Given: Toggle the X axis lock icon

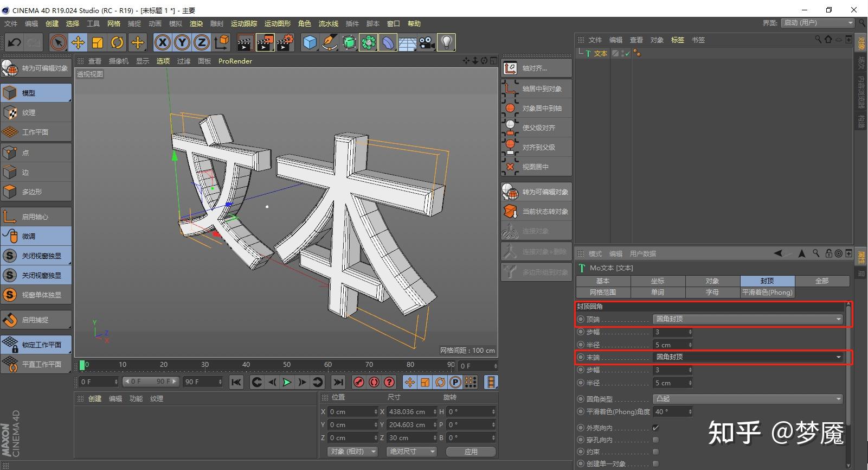Looking at the screenshot, I should (163, 42).
